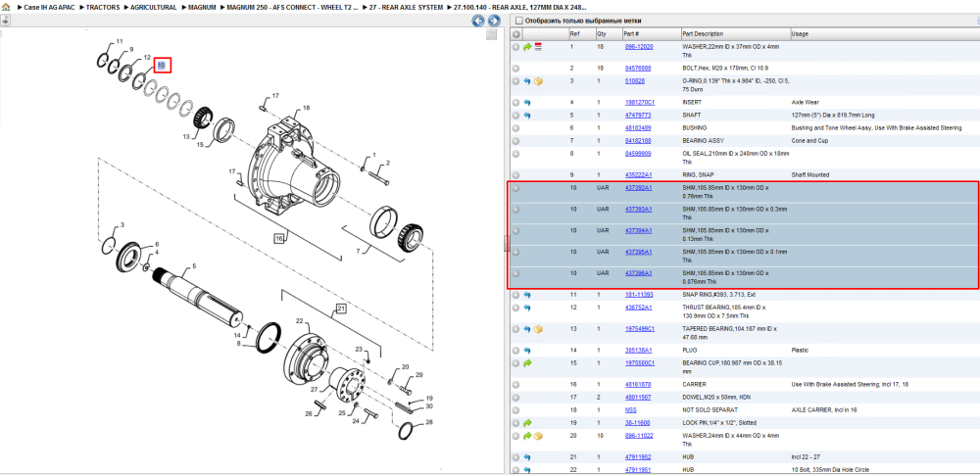
Task: Select callout 28 label in the diagram
Action: [x=429, y=422]
